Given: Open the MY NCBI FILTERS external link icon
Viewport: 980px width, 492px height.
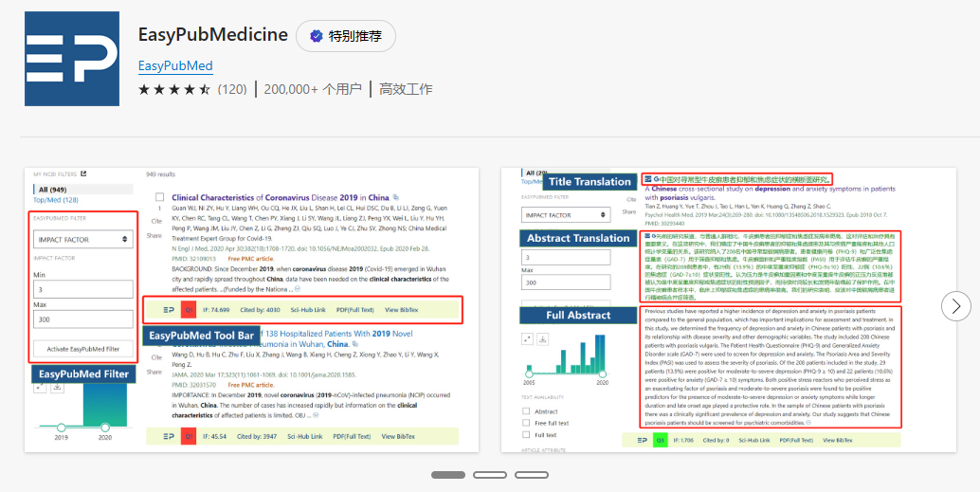Looking at the screenshot, I should [83, 173].
